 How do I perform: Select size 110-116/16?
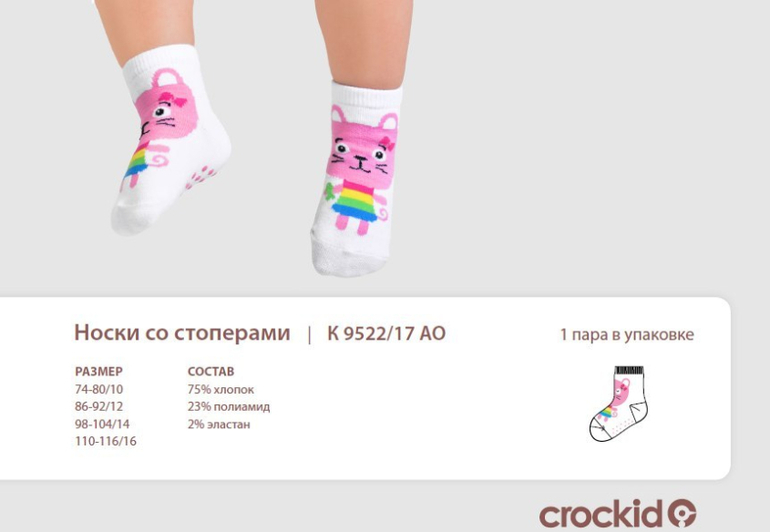[106, 441]
